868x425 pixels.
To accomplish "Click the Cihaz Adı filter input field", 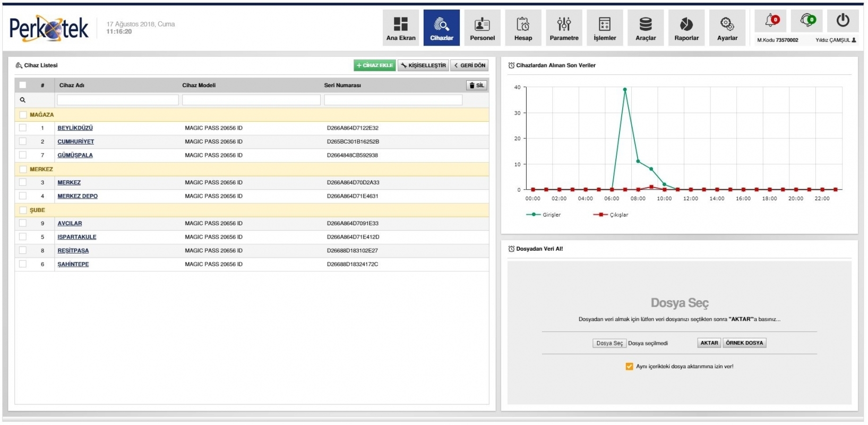I will [117, 100].
